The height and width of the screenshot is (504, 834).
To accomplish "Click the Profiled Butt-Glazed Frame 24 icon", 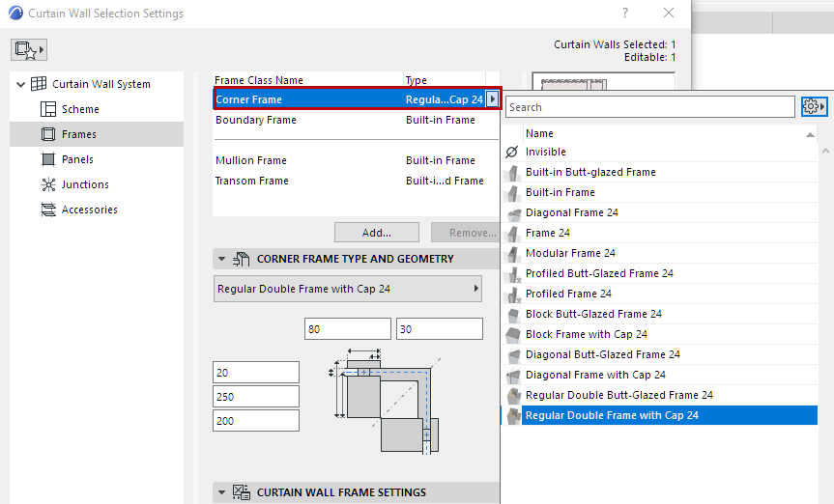I will (514, 274).
